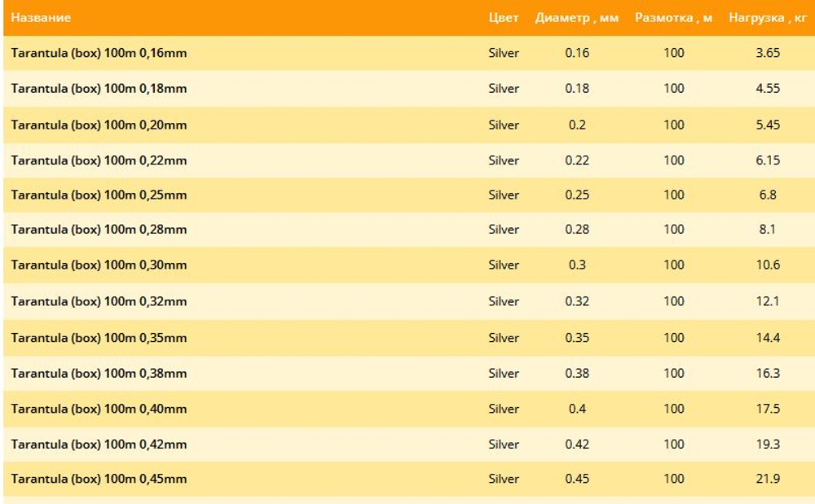Image resolution: width=815 pixels, height=504 pixels.
Task: Open Tarantula (box) 100m 0,35mm product
Action: tap(99, 338)
